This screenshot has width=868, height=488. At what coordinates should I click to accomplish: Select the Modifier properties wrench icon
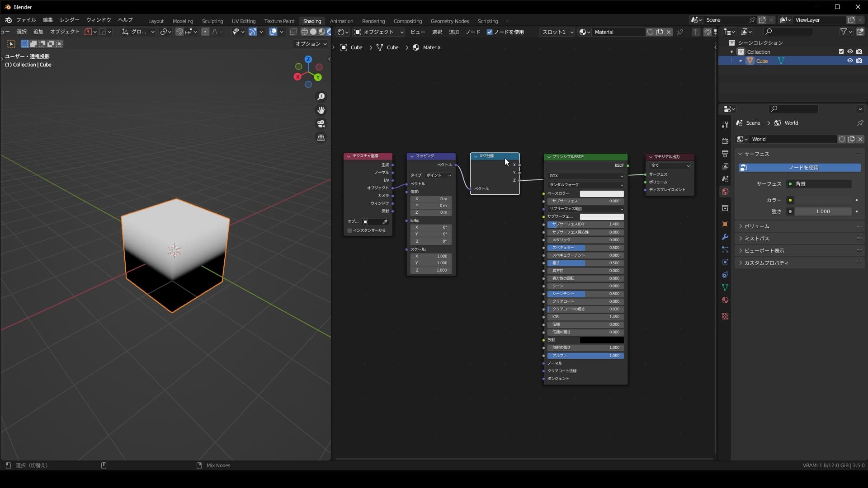pos(725,237)
